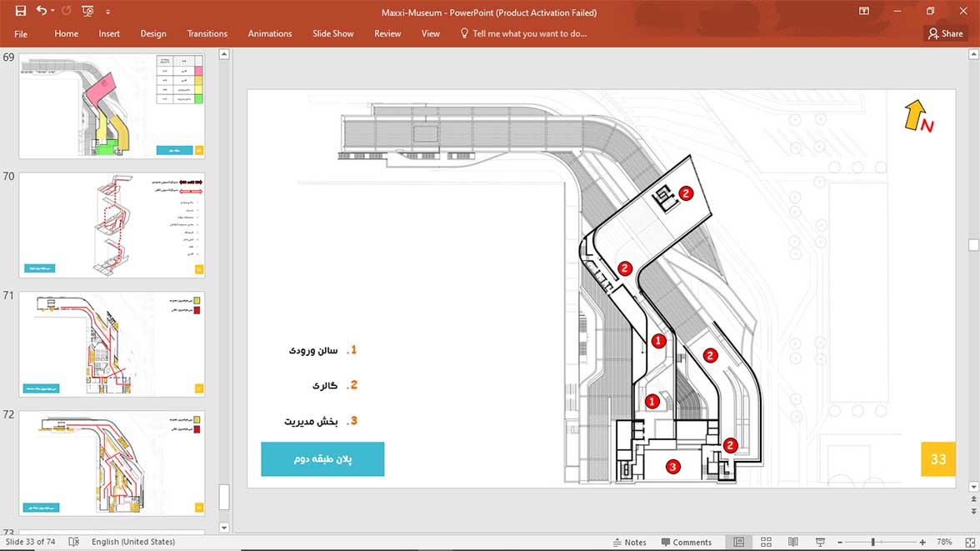Click the slide editor scroll up arrow

[973, 54]
